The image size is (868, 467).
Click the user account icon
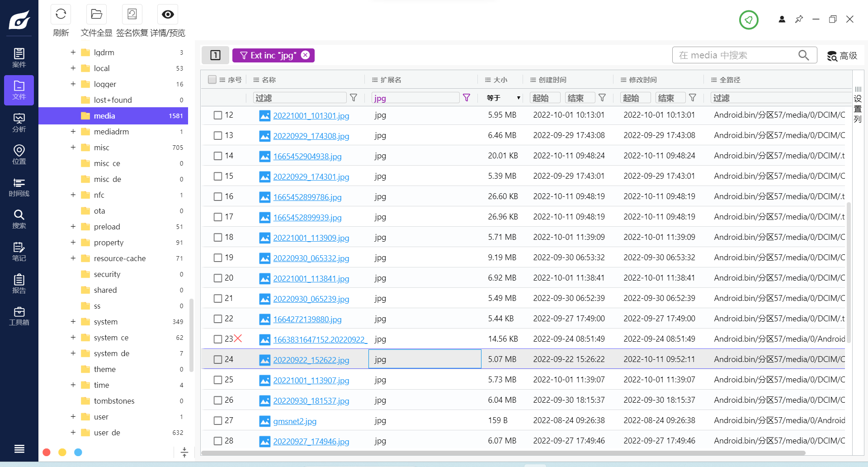pyautogui.click(x=782, y=19)
